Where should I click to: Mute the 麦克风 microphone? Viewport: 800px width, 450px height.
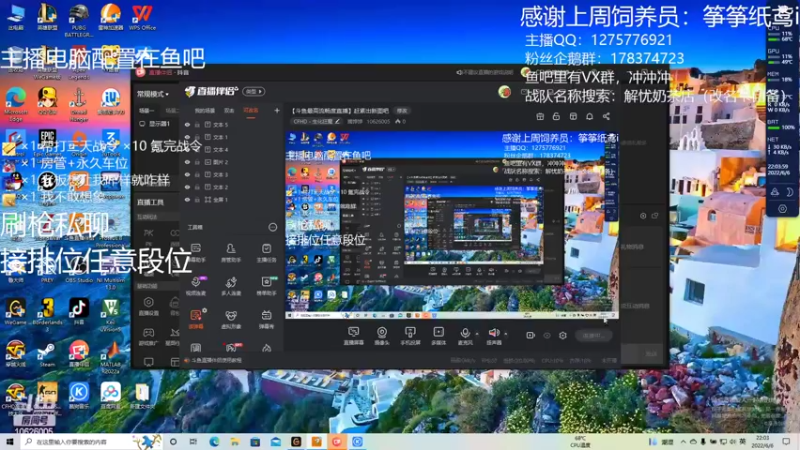pyautogui.click(x=465, y=336)
